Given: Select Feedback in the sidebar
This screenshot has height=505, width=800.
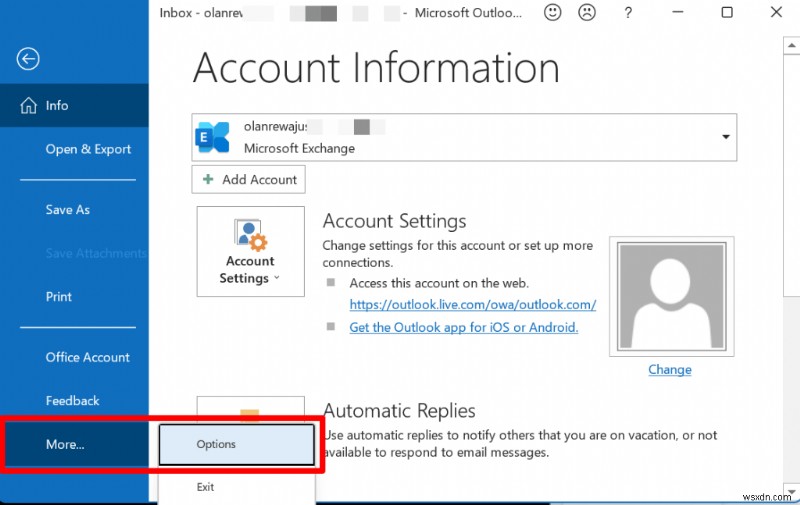Looking at the screenshot, I should (72, 400).
